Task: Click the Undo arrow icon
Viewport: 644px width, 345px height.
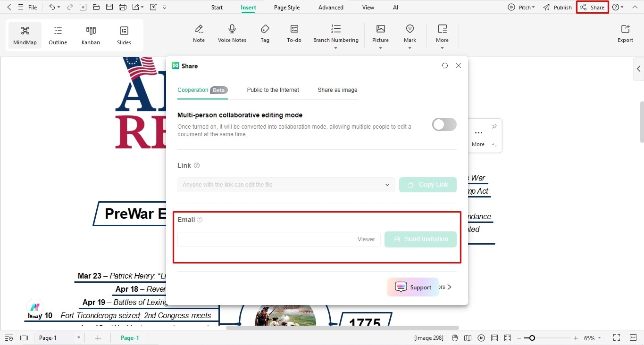Action: [52, 7]
